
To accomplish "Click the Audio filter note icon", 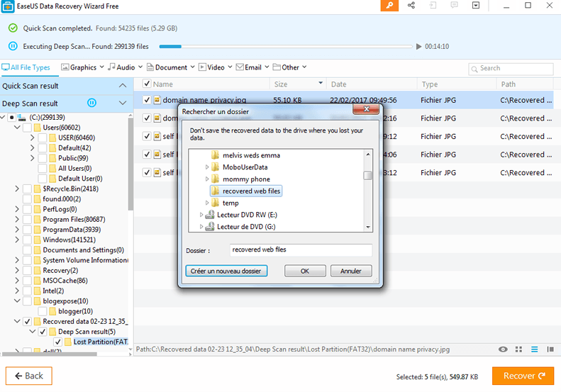I will click(x=111, y=67).
